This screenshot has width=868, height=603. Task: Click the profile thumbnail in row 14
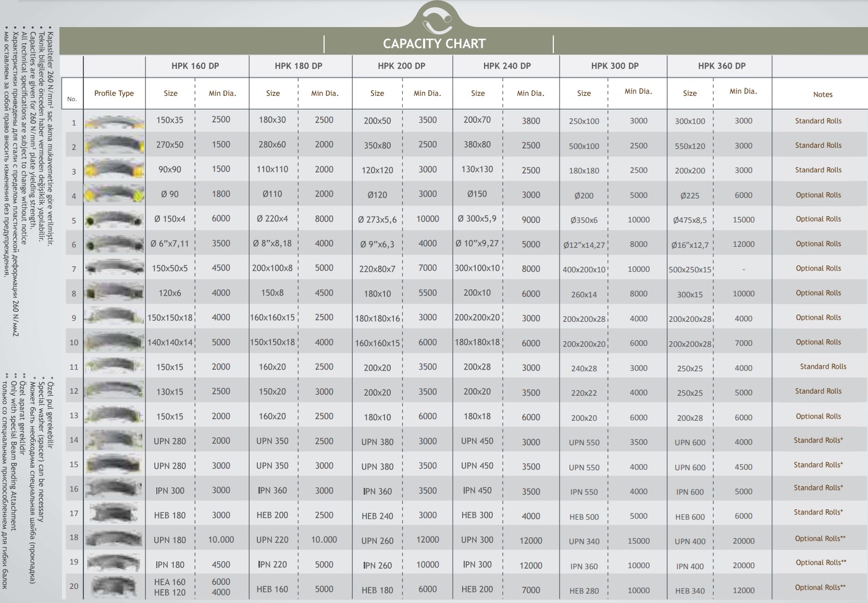115,440
